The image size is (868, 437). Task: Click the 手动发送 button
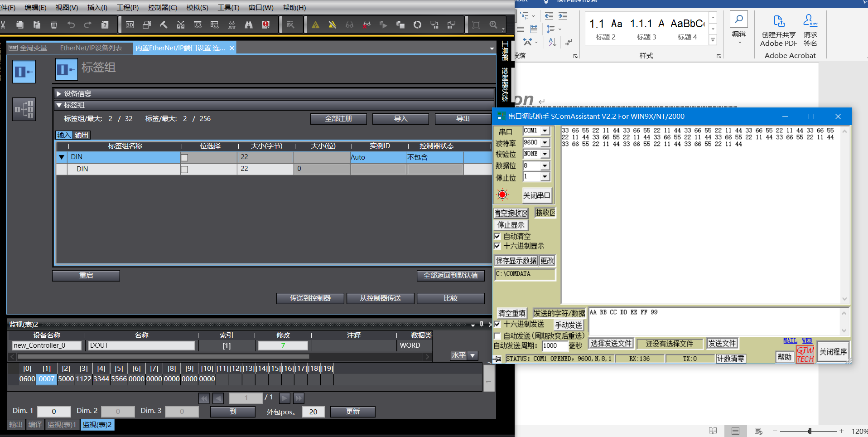569,325
